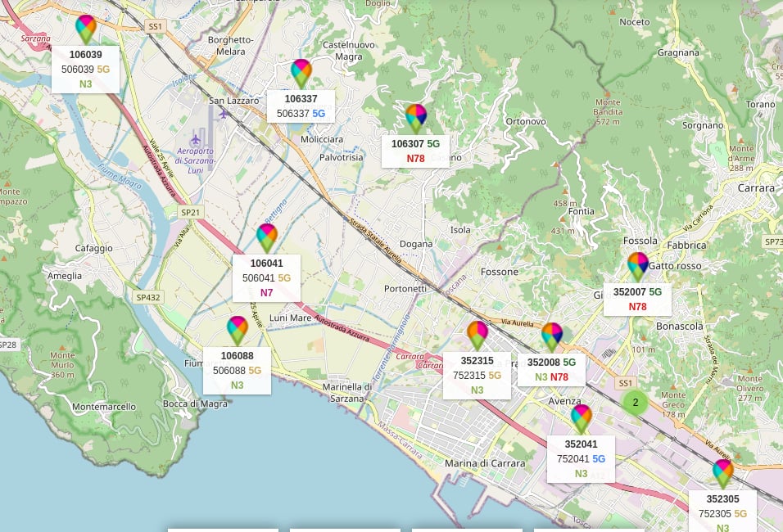Select the bold 352041 site label

coord(582,444)
